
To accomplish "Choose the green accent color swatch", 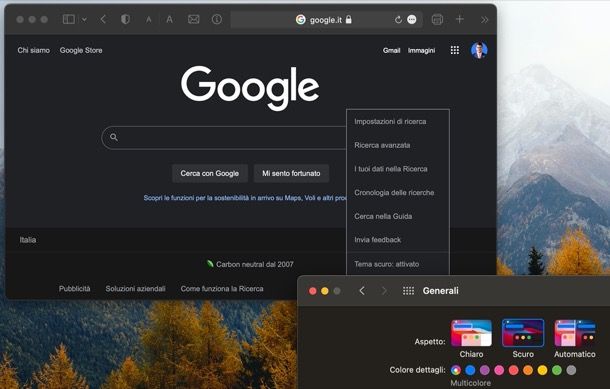I will (x=557, y=370).
